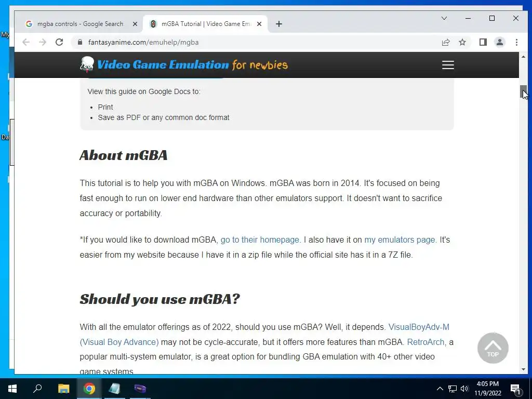
Task: Open the notification center icon
Action: click(515, 389)
